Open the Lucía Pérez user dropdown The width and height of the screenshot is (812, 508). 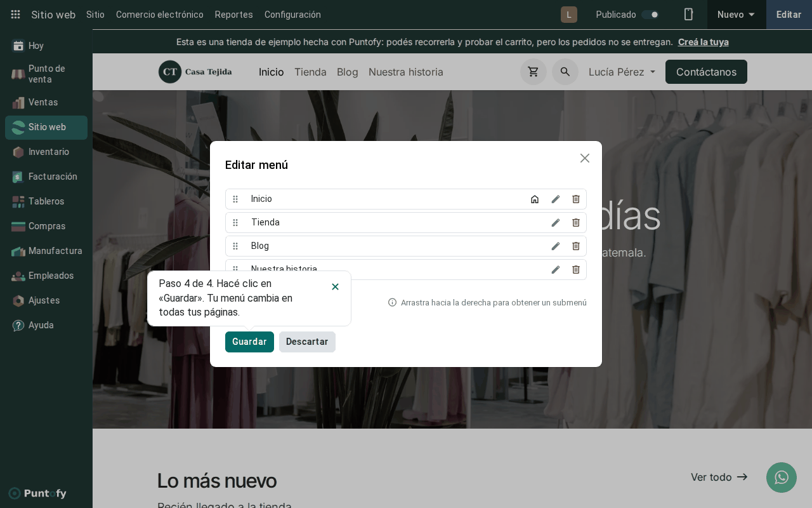click(622, 72)
